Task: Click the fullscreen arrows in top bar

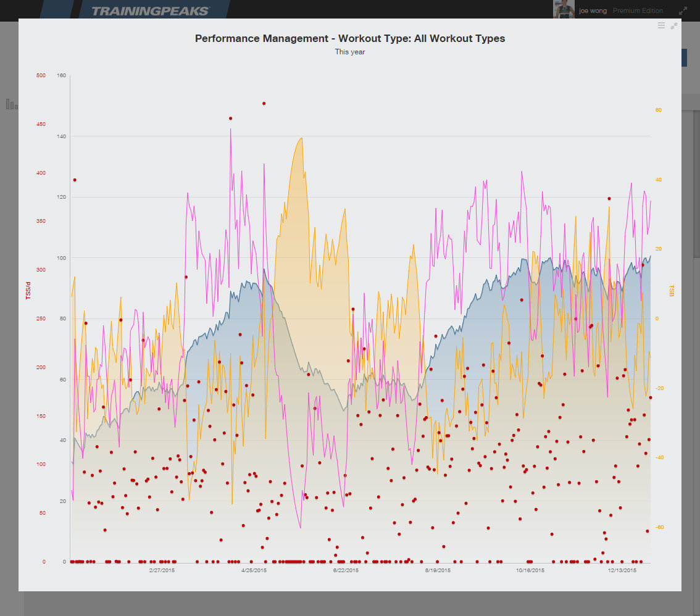Action: (x=683, y=11)
